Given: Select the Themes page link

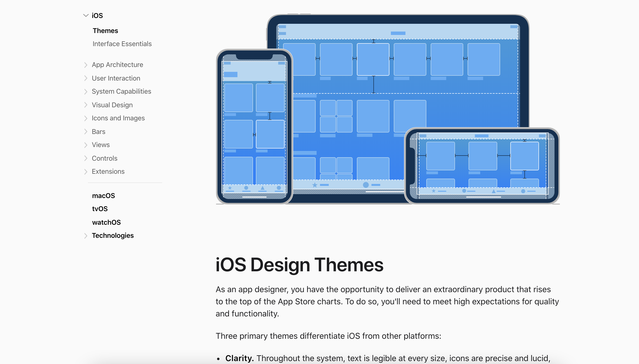Looking at the screenshot, I should [105, 31].
